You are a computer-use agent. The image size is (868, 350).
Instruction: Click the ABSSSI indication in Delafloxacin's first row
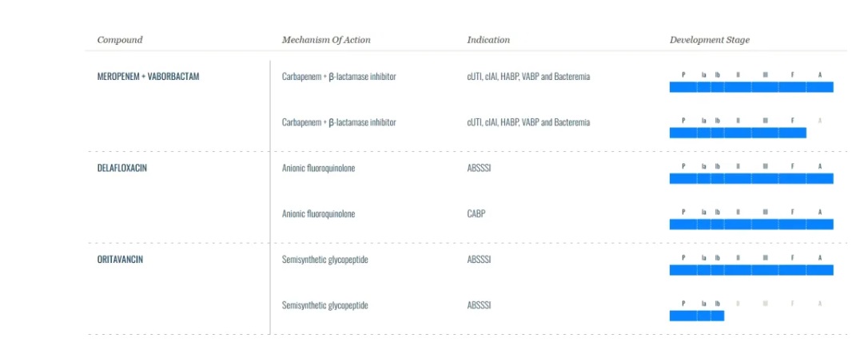click(x=480, y=168)
